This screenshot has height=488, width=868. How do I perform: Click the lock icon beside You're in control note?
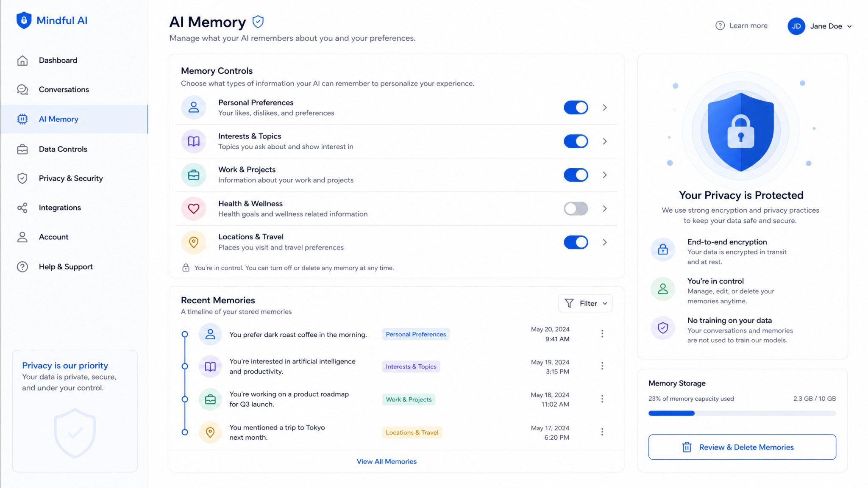click(x=186, y=268)
